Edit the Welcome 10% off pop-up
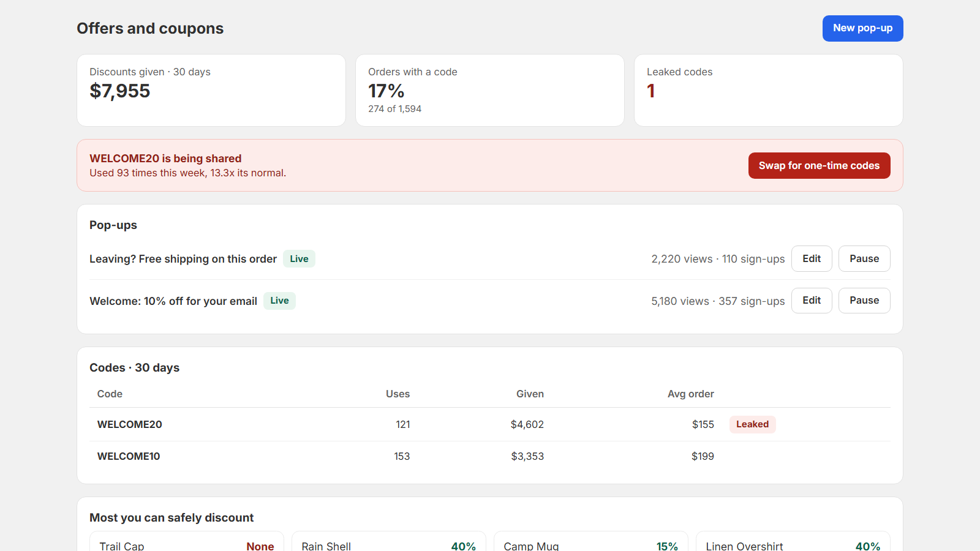 point(812,300)
